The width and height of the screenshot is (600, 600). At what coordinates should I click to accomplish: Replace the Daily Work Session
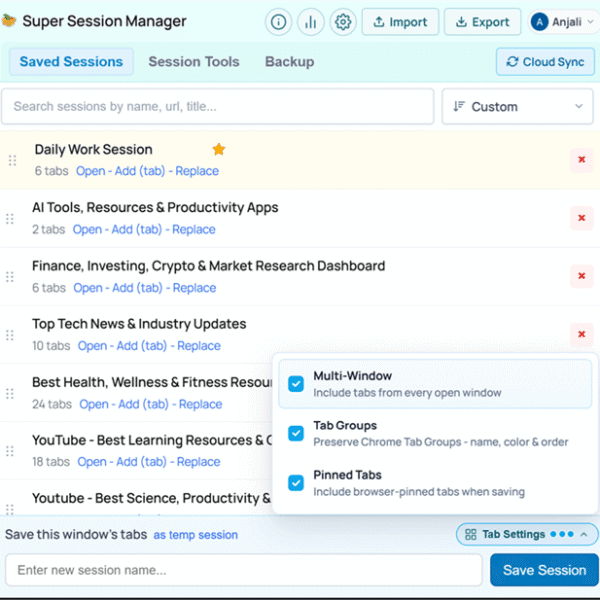tap(197, 171)
